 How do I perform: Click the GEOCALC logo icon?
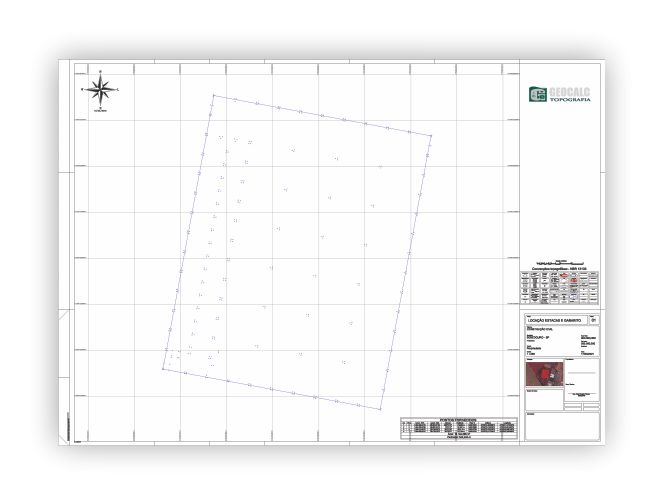click(x=536, y=95)
